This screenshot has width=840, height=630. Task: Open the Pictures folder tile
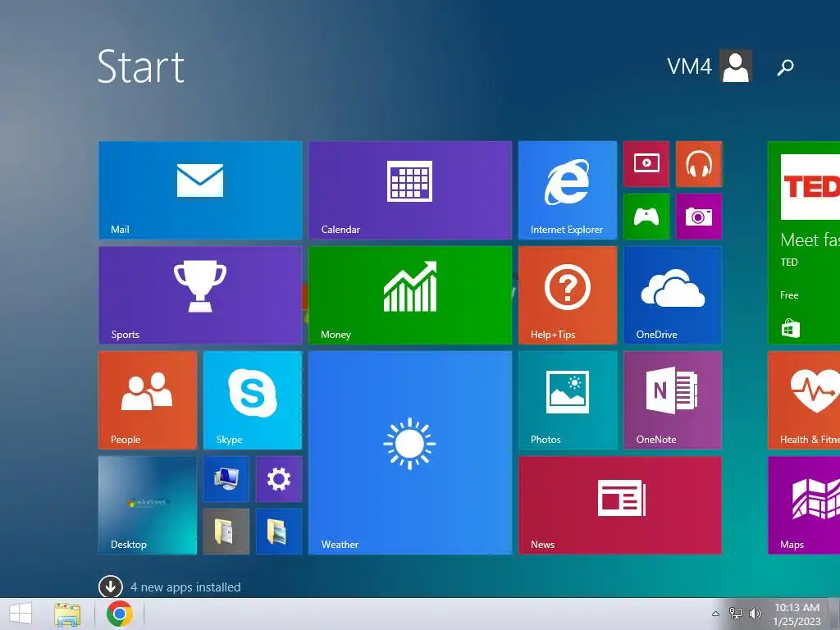279,532
